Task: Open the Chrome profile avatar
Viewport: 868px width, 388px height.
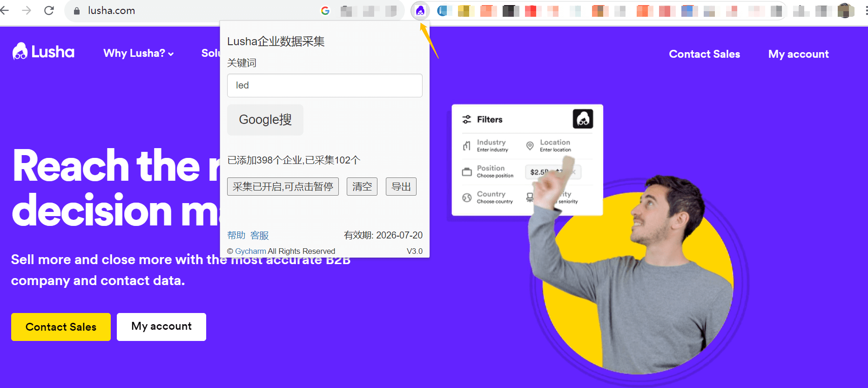Action: [x=846, y=10]
